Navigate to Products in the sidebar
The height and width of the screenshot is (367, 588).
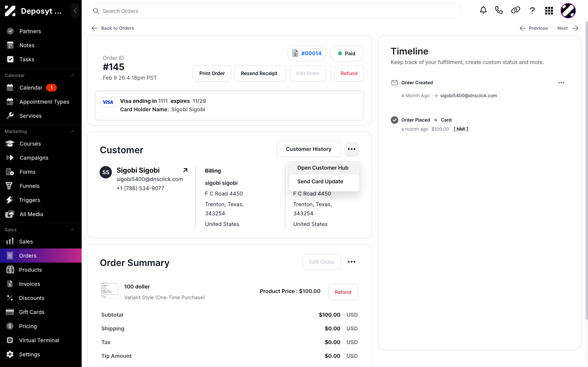tap(41, 270)
